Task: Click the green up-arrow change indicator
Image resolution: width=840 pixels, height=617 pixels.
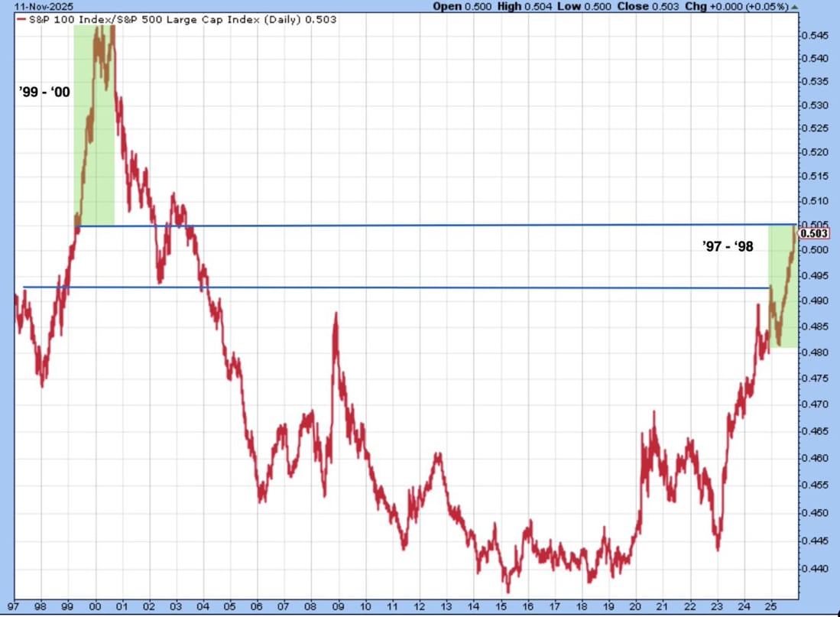Action: [x=795, y=7]
